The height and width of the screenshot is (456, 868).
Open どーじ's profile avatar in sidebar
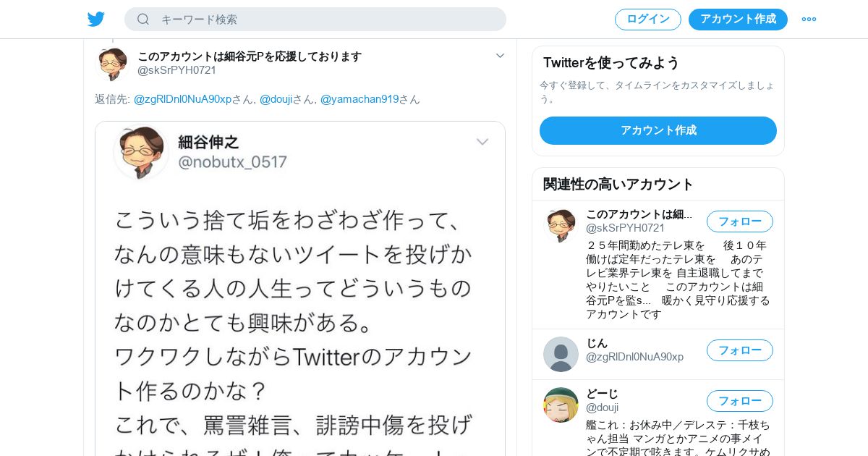[561, 405]
